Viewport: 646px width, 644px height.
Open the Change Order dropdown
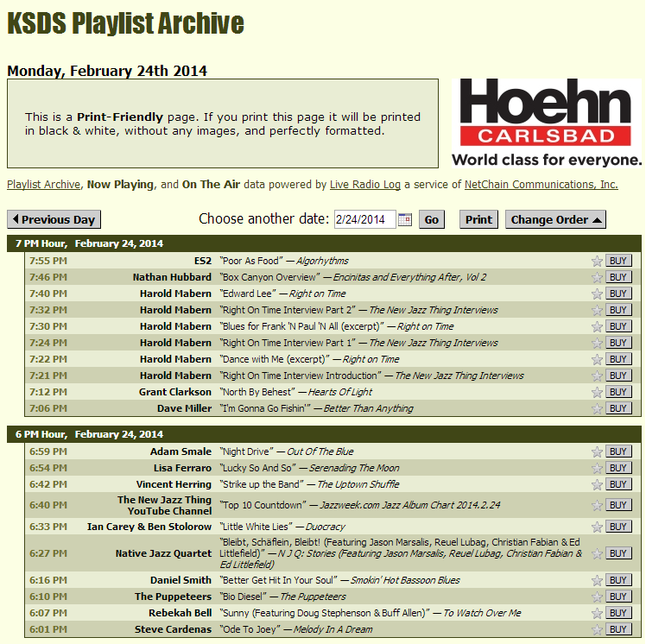click(x=555, y=219)
